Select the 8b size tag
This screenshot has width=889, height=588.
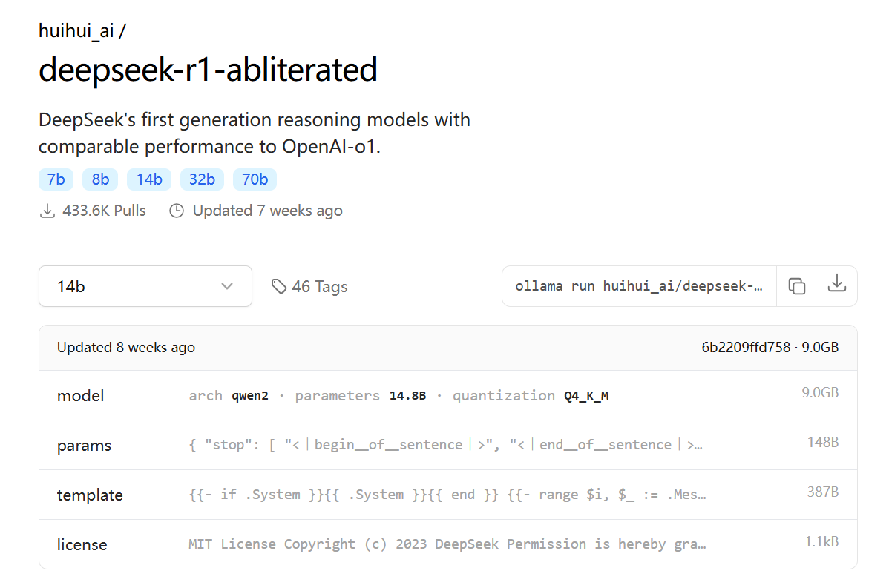[x=100, y=179]
